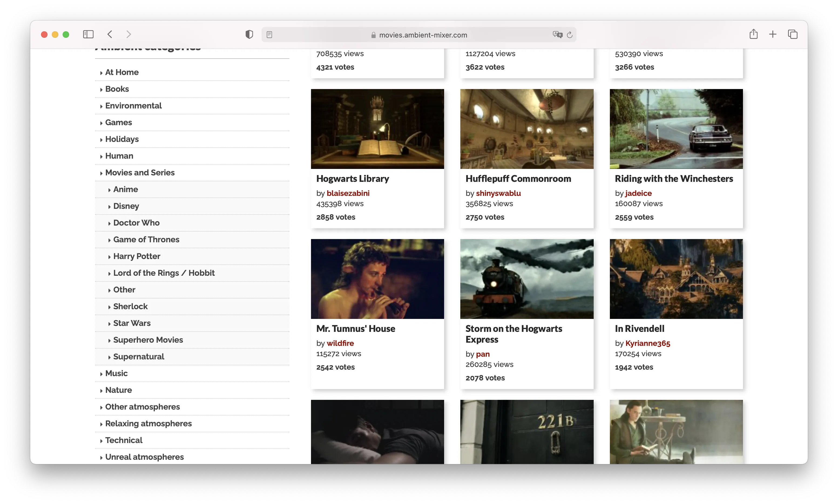Open the Hufflepuff Commonroom thumbnail image
The width and height of the screenshot is (838, 504).
tap(527, 129)
